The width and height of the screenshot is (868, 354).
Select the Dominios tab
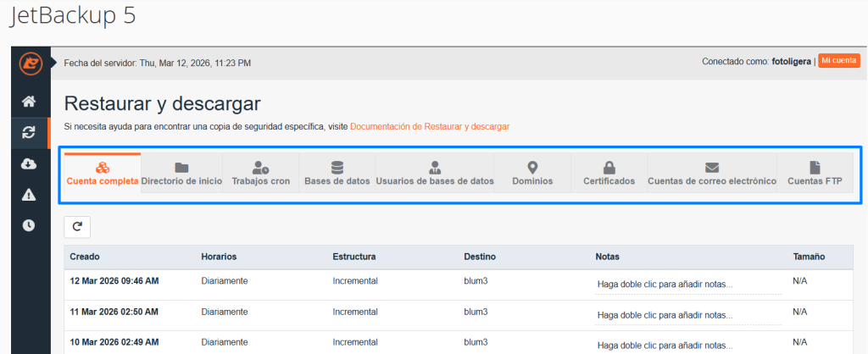coord(532,173)
